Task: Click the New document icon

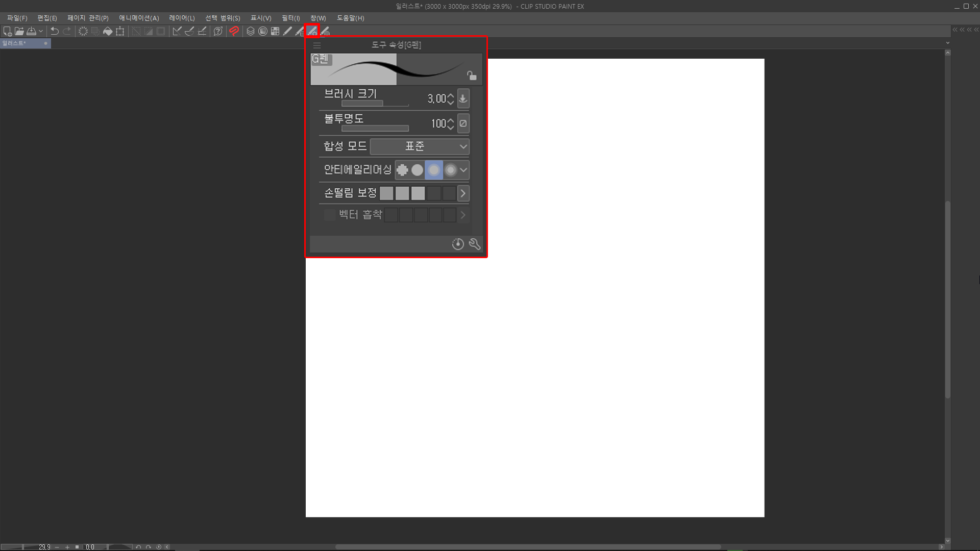Action: pyautogui.click(x=7, y=31)
